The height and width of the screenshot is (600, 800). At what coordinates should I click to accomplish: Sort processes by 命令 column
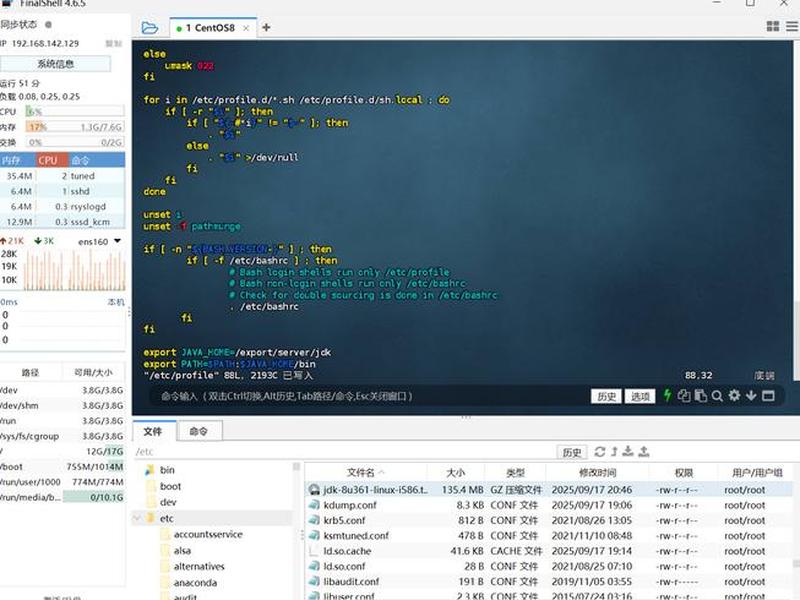pyautogui.click(x=96, y=160)
